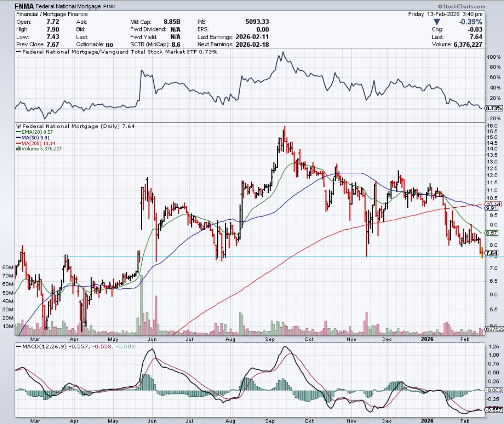Click the 100% label on the ratio axis

pyautogui.click(x=493, y=57)
